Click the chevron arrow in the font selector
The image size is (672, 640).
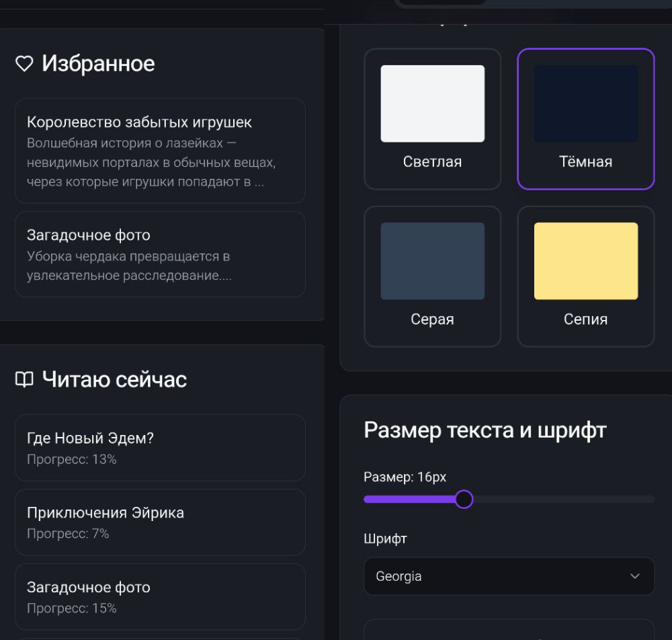click(x=634, y=576)
